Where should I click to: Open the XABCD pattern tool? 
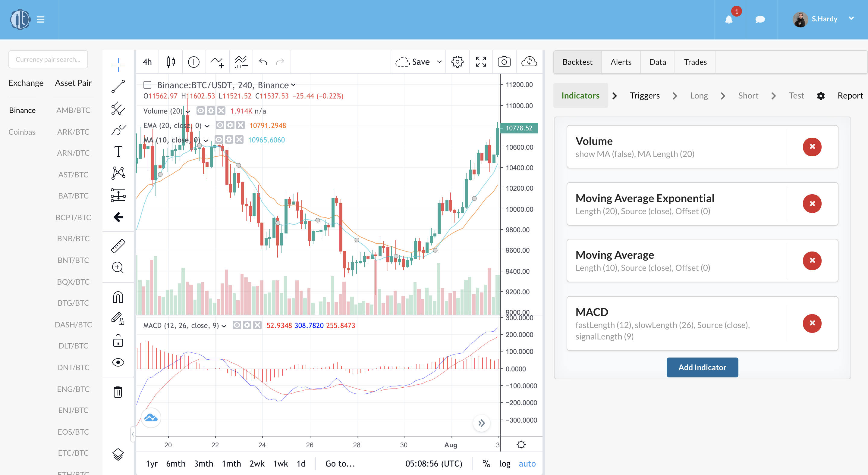118,173
